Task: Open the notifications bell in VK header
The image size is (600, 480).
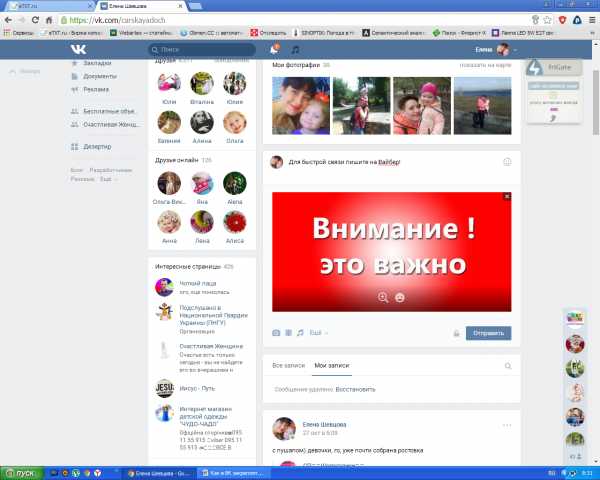Action: point(274,49)
